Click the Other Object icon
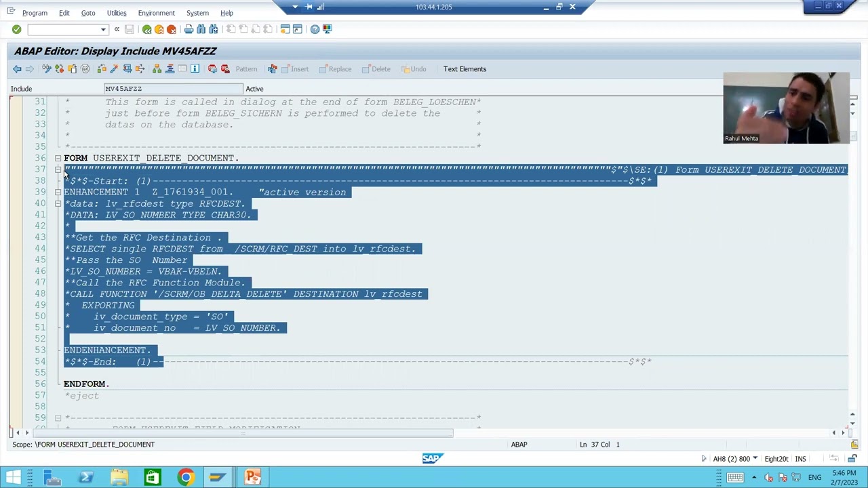The image size is (868, 488). coord(72,69)
